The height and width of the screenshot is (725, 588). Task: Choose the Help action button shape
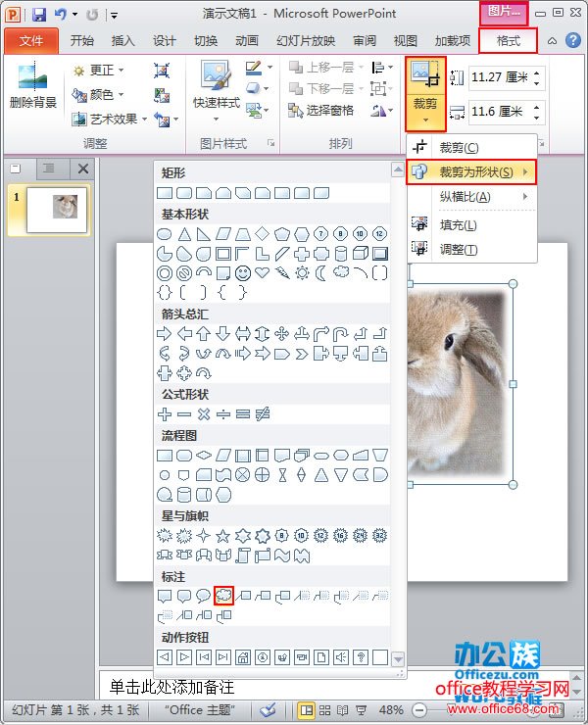[x=361, y=657]
